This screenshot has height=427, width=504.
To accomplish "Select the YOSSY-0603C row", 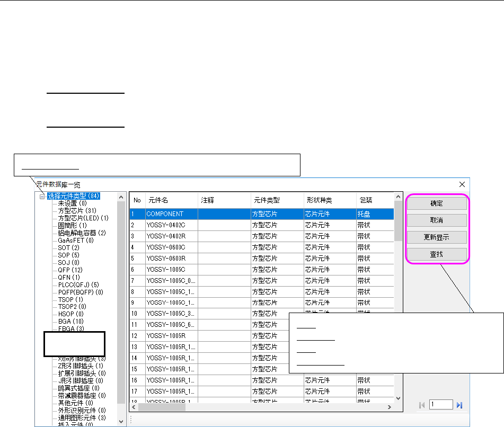I will [262, 247].
